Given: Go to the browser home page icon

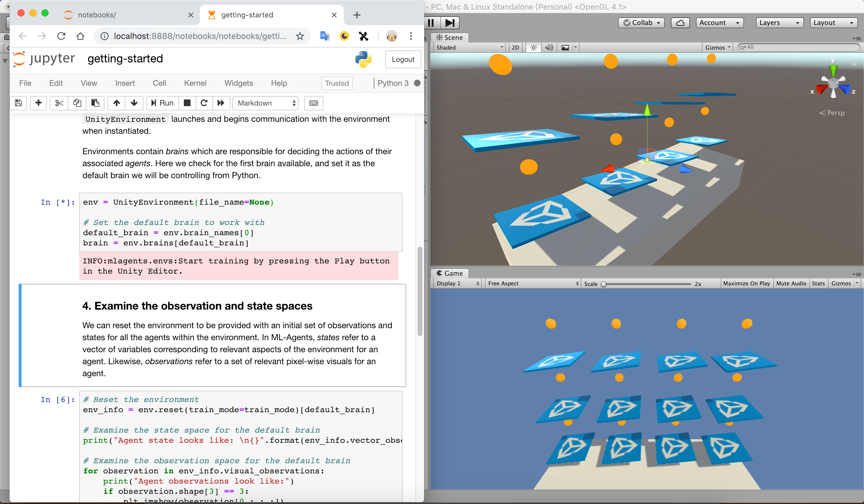Looking at the screenshot, I should (x=80, y=36).
